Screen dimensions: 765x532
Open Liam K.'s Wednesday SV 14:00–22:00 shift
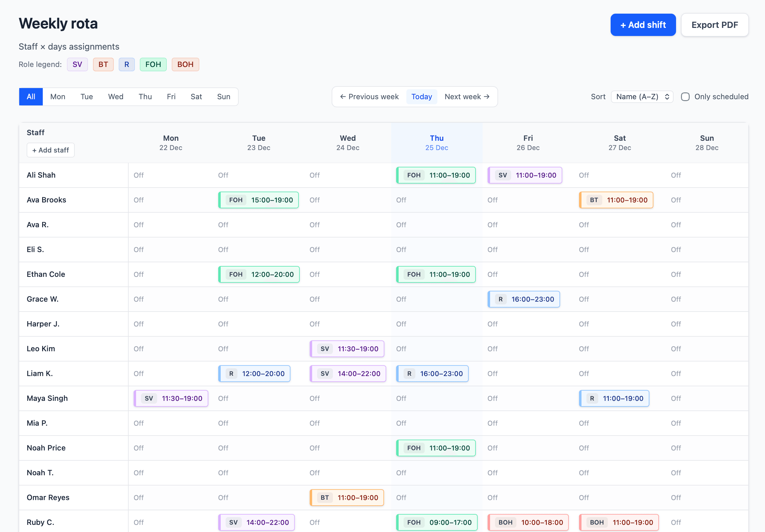tap(348, 373)
